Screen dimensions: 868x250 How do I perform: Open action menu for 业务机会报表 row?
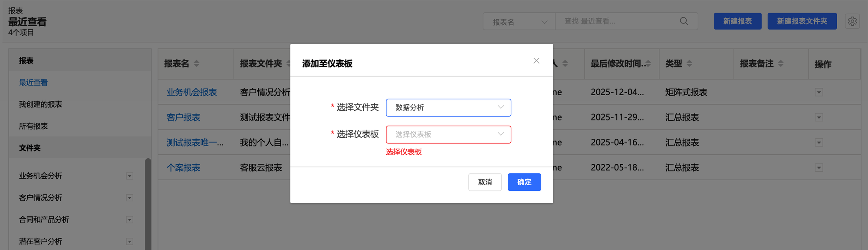click(x=819, y=92)
